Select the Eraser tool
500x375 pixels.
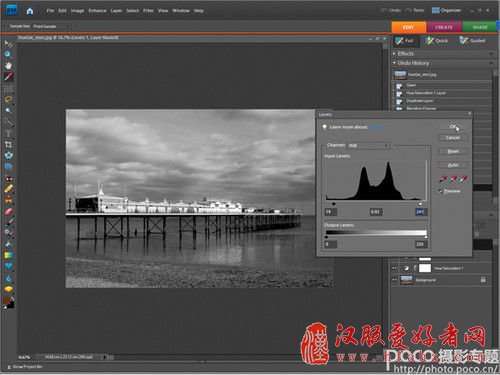[8, 211]
